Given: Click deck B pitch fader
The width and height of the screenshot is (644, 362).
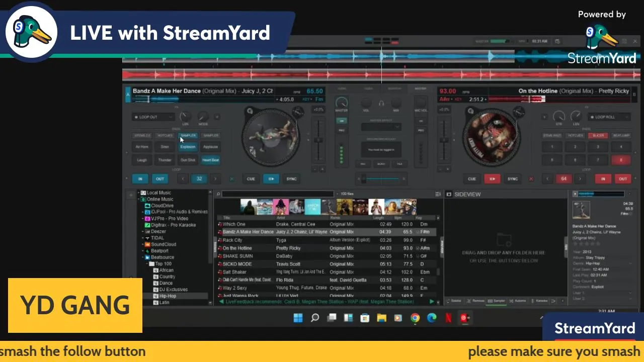Looking at the screenshot, I should pyautogui.click(x=444, y=141).
